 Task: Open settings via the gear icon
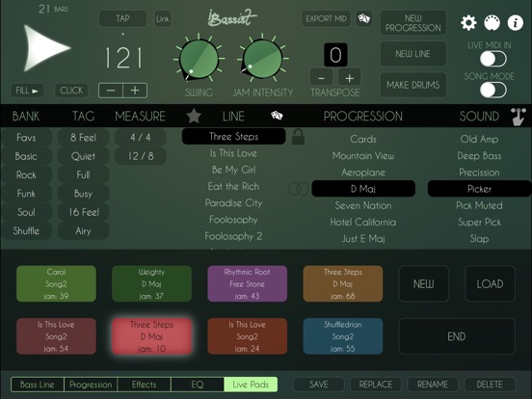(468, 23)
